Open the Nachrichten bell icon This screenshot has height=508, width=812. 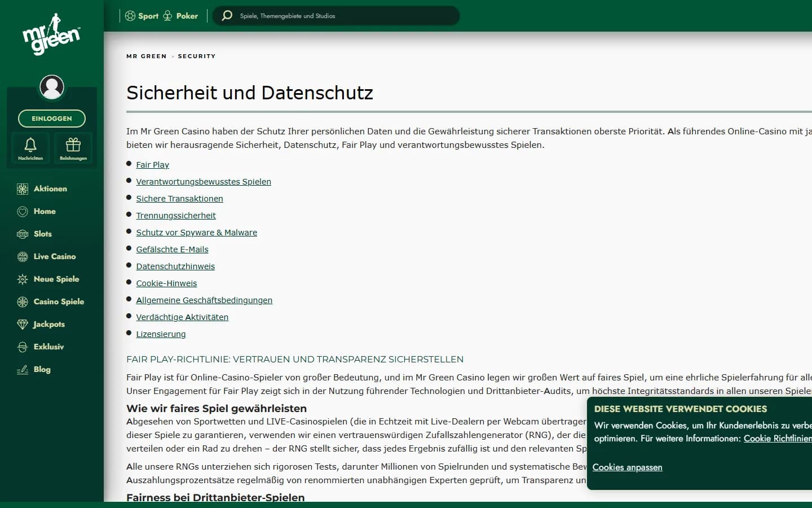point(30,145)
